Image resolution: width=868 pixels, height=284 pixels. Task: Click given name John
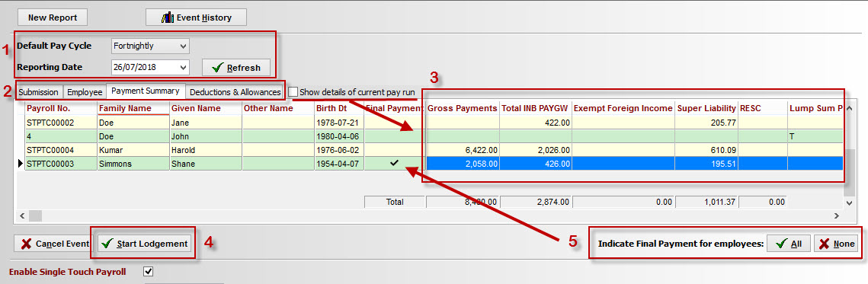[206, 136]
